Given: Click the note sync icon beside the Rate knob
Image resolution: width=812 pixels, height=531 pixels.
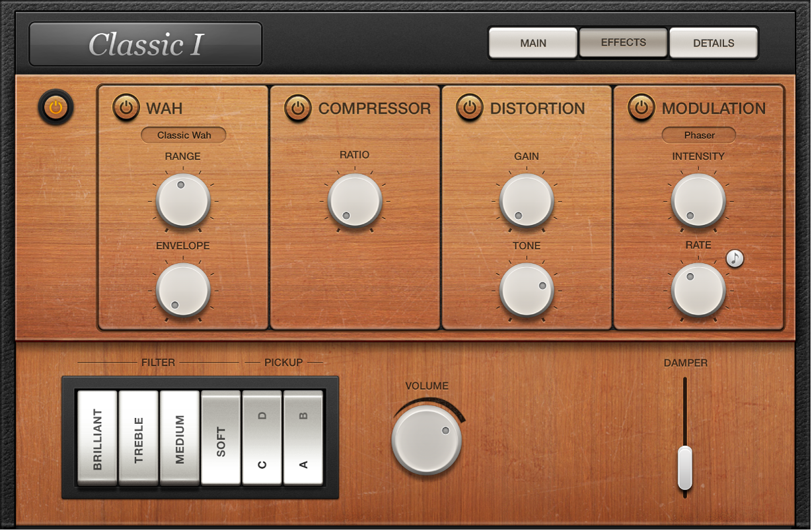Looking at the screenshot, I should [x=735, y=258].
